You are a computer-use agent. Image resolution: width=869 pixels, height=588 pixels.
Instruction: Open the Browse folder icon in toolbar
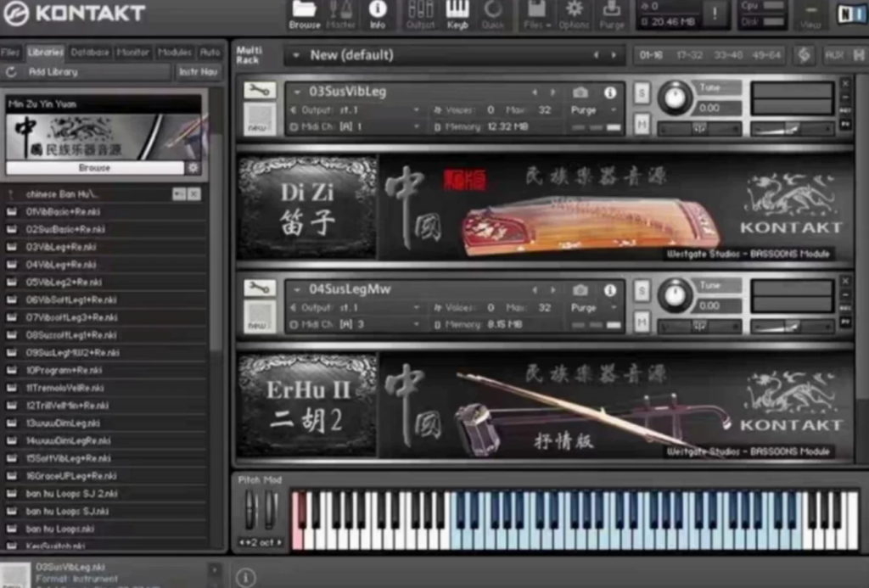tap(305, 14)
